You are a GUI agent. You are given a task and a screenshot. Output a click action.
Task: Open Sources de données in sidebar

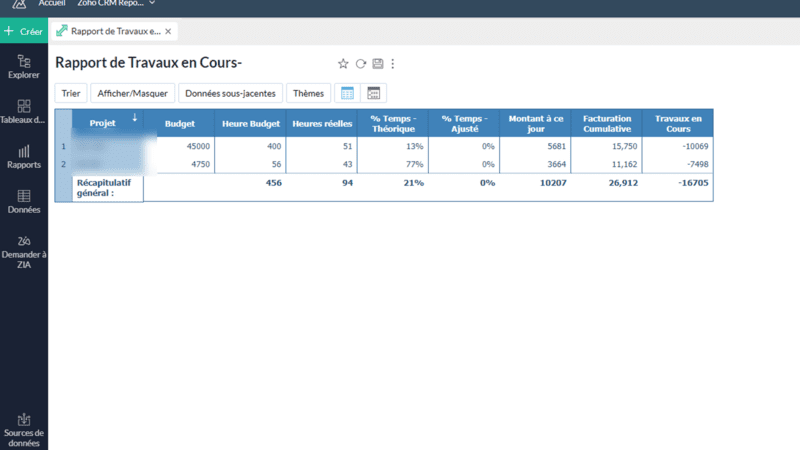pyautogui.click(x=24, y=430)
